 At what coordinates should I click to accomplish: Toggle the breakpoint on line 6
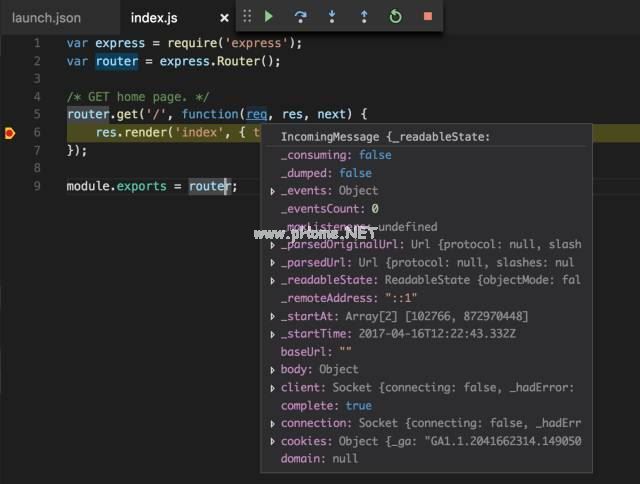pyautogui.click(x=11, y=133)
